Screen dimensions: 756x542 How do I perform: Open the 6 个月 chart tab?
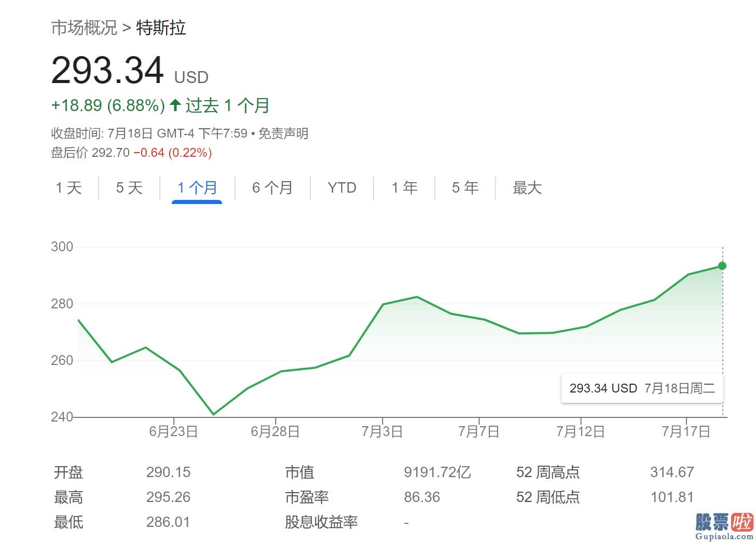[x=272, y=187]
